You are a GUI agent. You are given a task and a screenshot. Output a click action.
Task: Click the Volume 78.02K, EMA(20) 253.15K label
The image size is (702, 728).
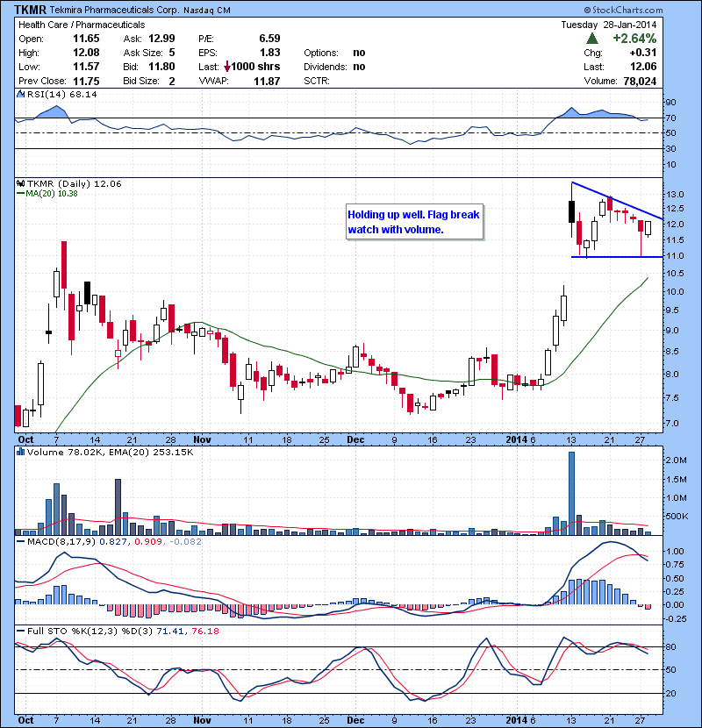tap(110, 453)
